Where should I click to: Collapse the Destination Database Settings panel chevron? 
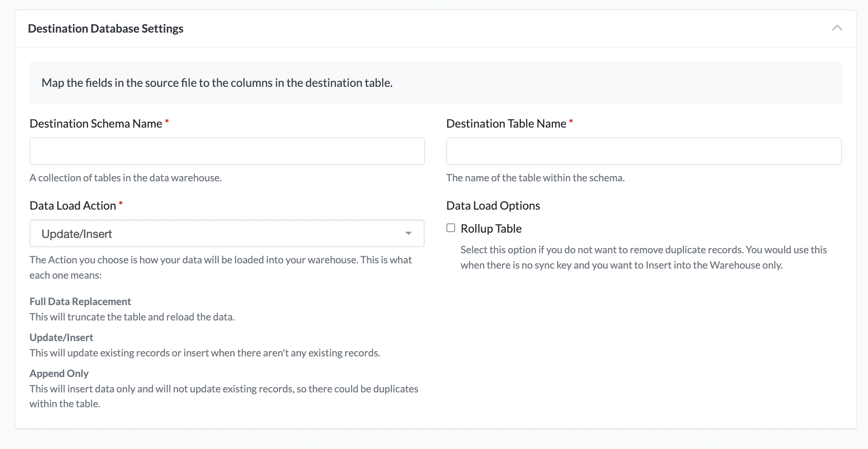click(x=837, y=28)
